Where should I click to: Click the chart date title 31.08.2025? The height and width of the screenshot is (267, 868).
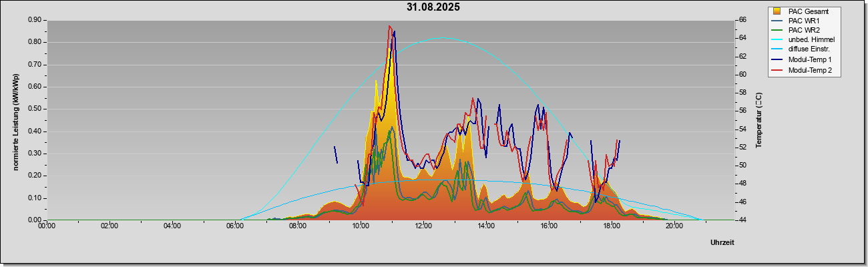(x=433, y=7)
